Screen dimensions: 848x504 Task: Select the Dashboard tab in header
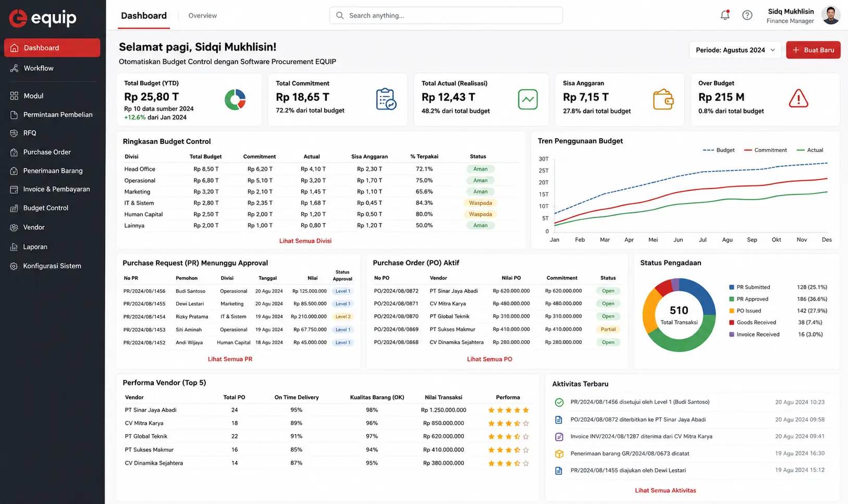(x=144, y=16)
